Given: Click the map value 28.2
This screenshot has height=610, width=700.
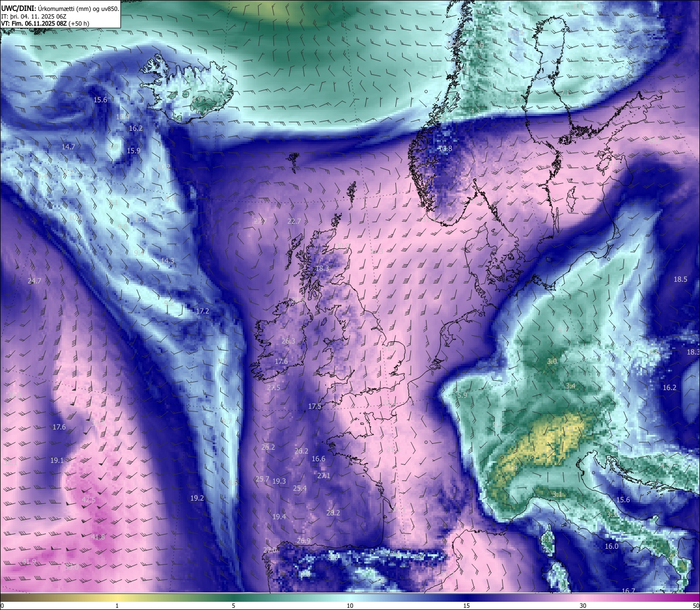Looking at the screenshot, I should tap(333, 513).
